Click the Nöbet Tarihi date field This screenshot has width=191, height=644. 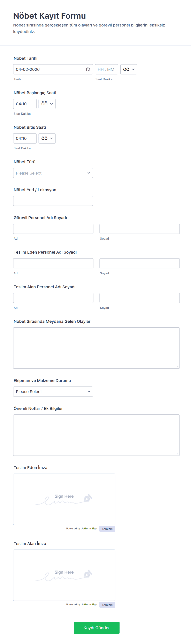[49, 69]
